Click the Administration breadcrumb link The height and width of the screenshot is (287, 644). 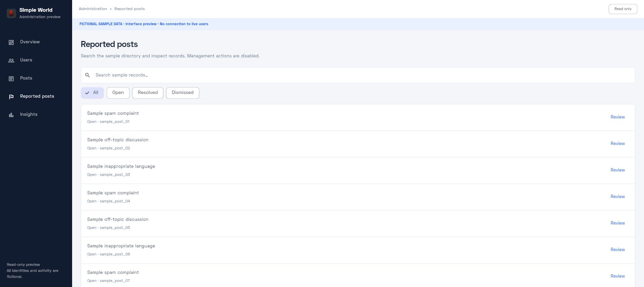(x=93, y=9)
